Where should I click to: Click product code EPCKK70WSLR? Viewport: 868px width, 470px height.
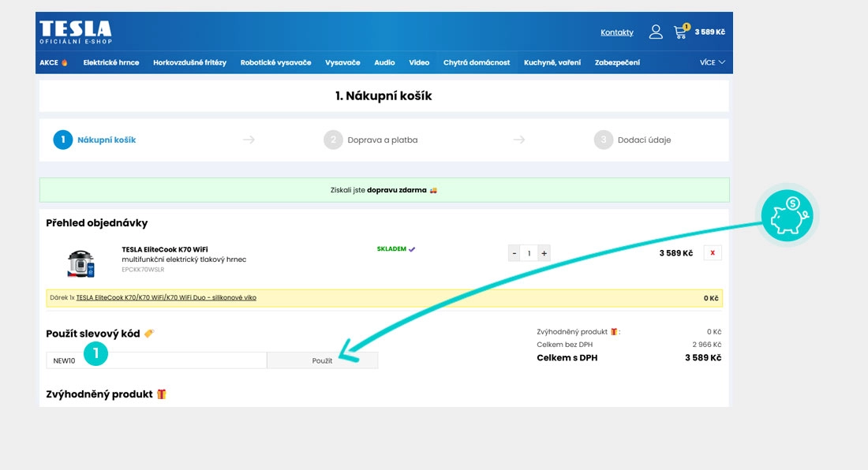tap(143, 270)
